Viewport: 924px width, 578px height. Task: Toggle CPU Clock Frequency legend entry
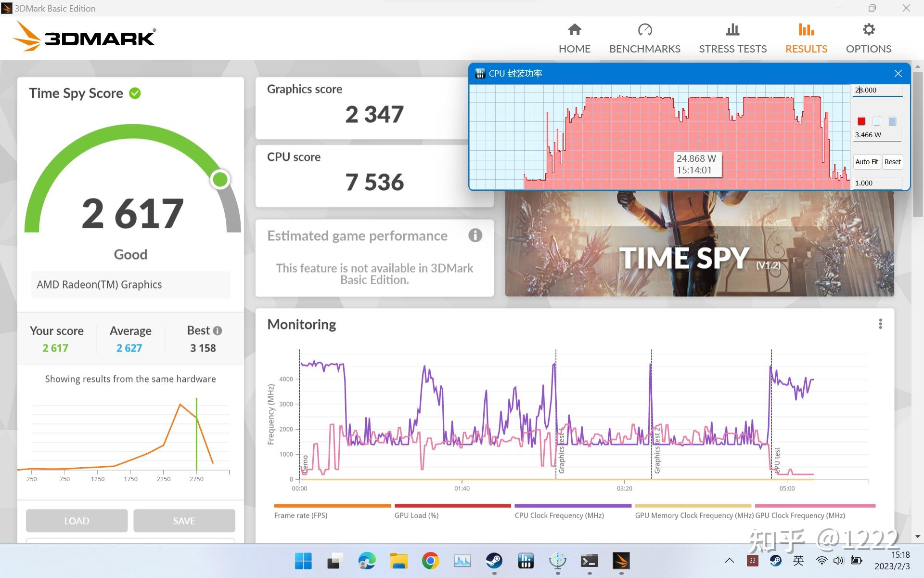point(573,512)
